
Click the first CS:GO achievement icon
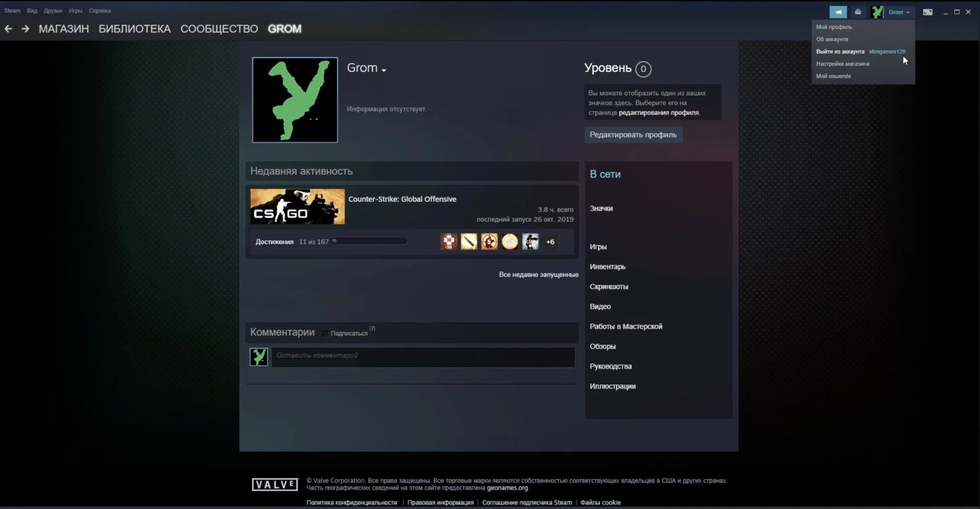point(449,242)
